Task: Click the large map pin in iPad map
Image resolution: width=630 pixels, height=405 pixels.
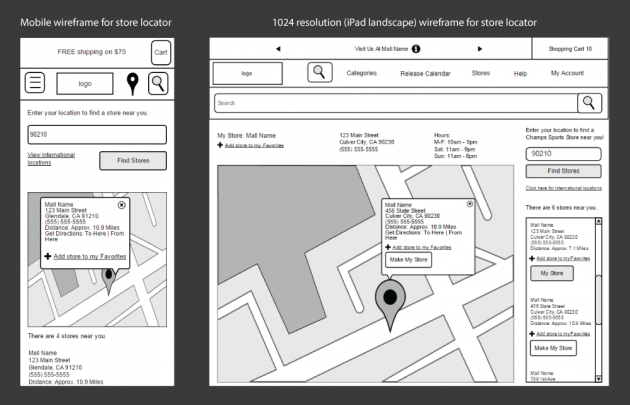Action: click(x=390, y=304)
